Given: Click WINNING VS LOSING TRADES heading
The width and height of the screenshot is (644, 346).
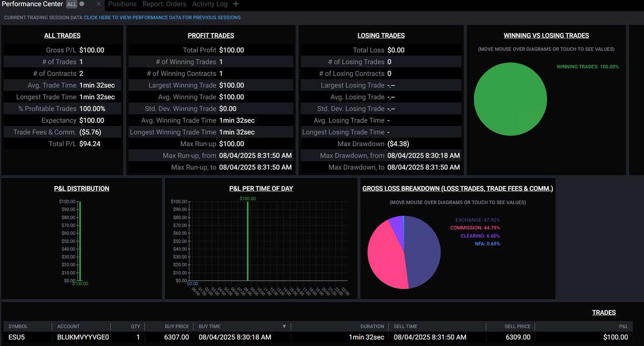Looking at the screenshot, I should coord(546,35).
